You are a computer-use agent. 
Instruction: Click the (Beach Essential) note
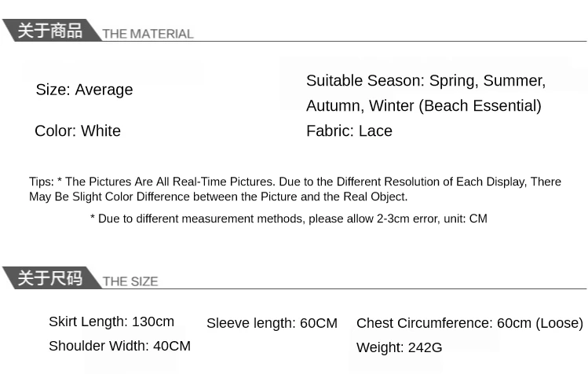coord(480,105)
